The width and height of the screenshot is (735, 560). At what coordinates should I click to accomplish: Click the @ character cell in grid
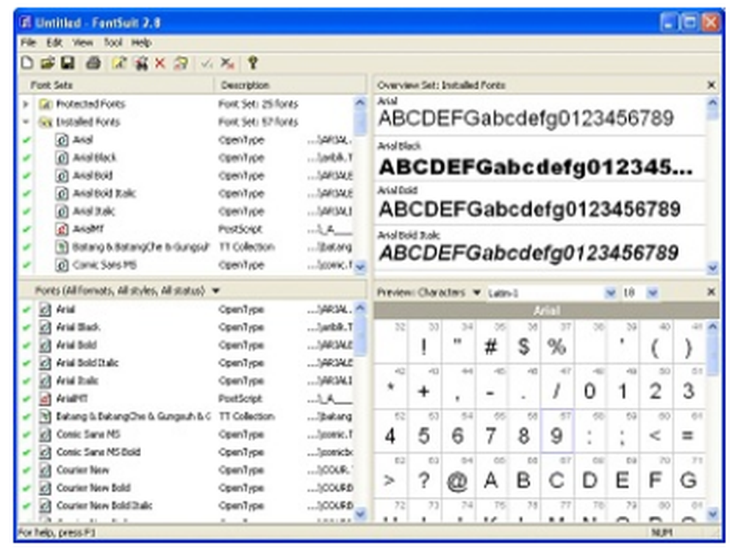click(x=457, y=475)
